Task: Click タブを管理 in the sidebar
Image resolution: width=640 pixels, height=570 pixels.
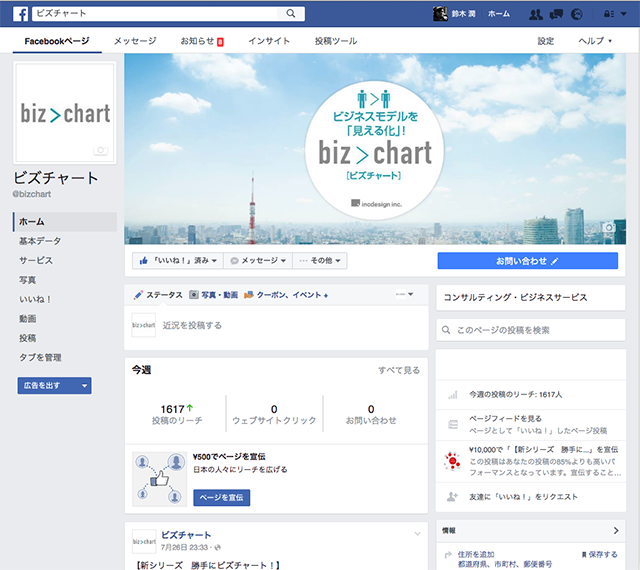Action: 40,357
